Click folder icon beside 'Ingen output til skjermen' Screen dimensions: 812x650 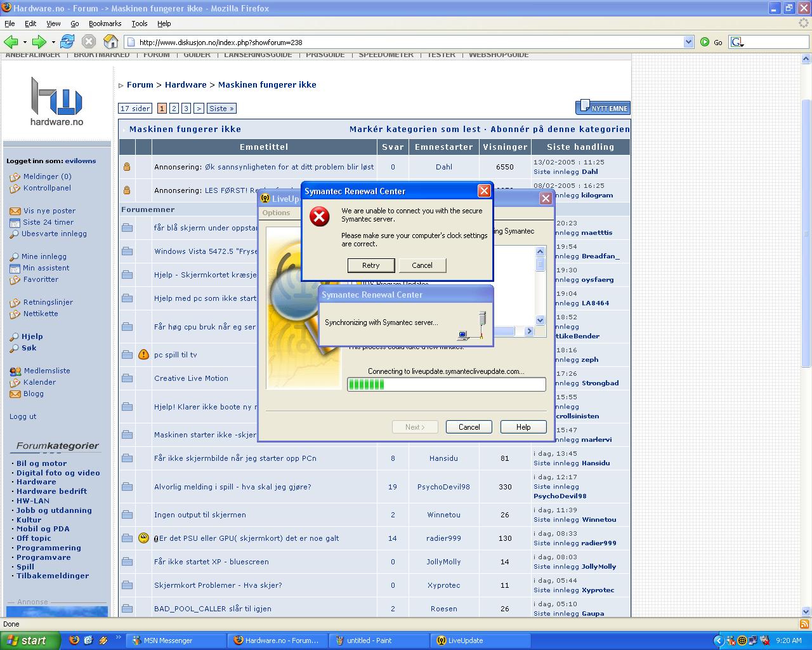tap(127, 515)
